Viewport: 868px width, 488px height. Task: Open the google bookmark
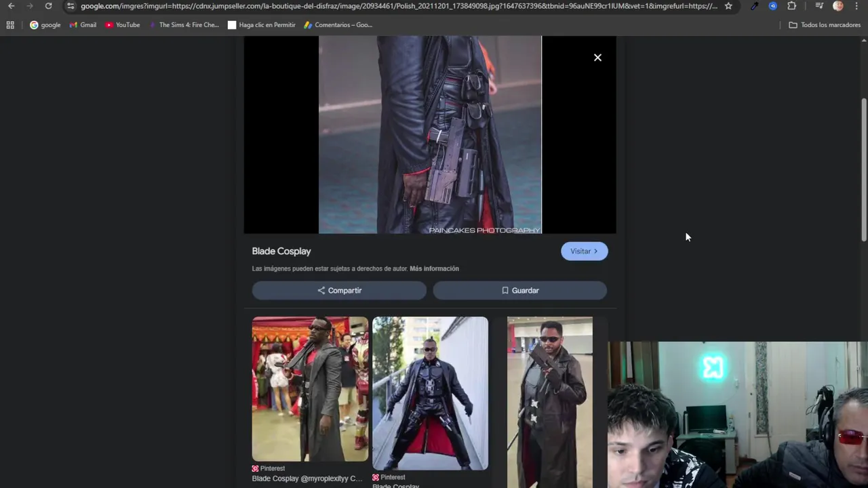[45, 25]
